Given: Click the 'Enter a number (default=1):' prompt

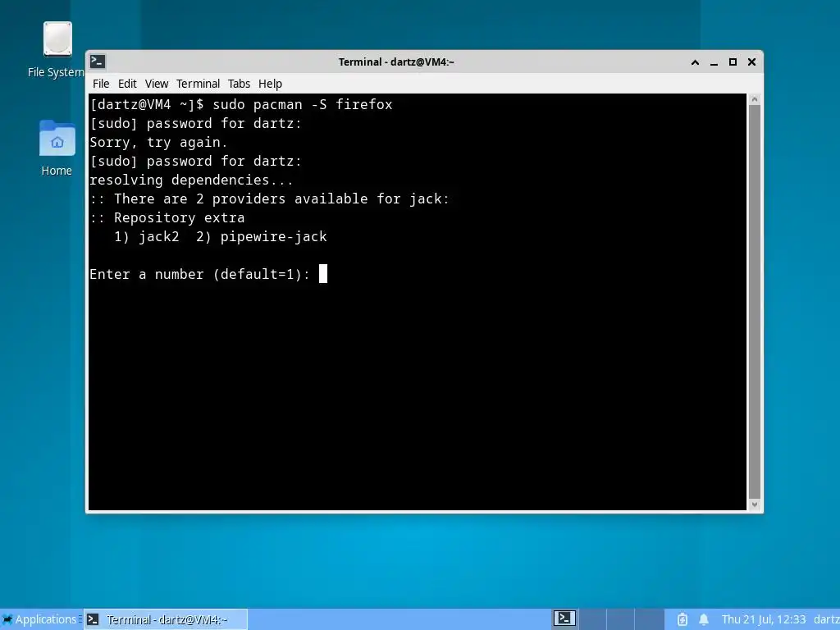Looking at the screenshot, I should (x=200, y=274).
